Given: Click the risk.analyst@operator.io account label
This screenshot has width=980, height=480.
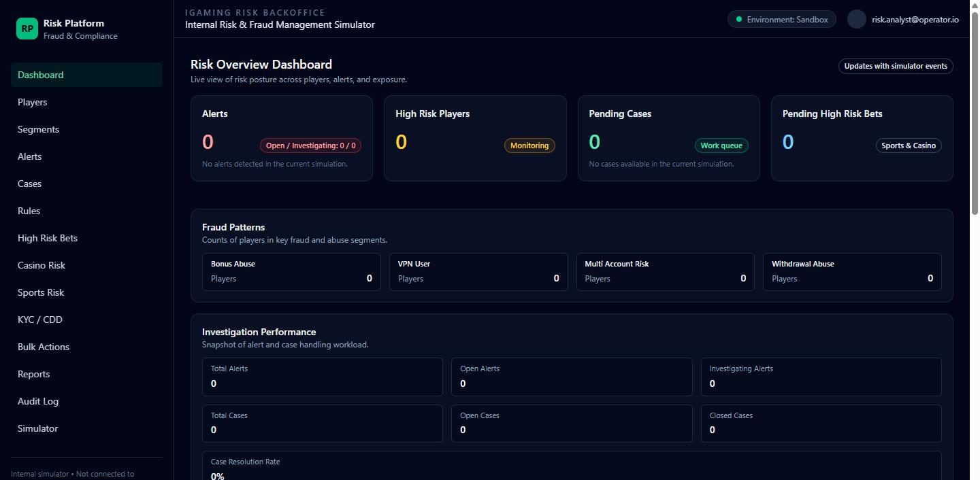Looking at the screenshot, I should pos(915,20).
